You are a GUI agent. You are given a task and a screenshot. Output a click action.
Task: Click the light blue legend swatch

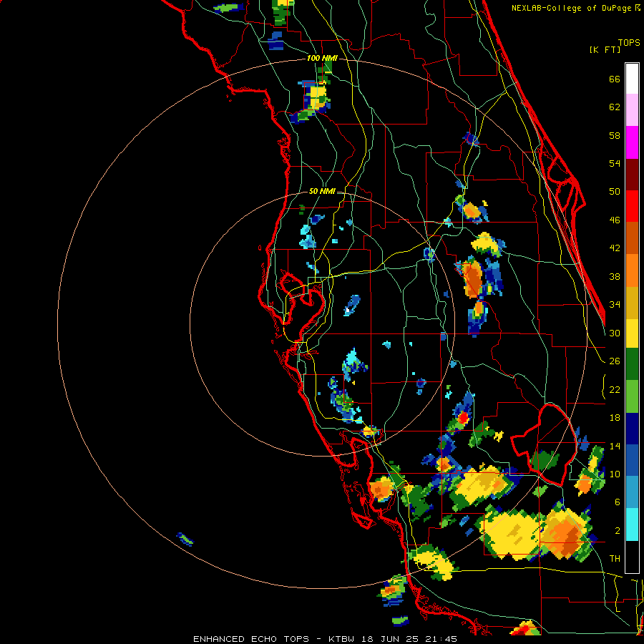coord(632,492)
